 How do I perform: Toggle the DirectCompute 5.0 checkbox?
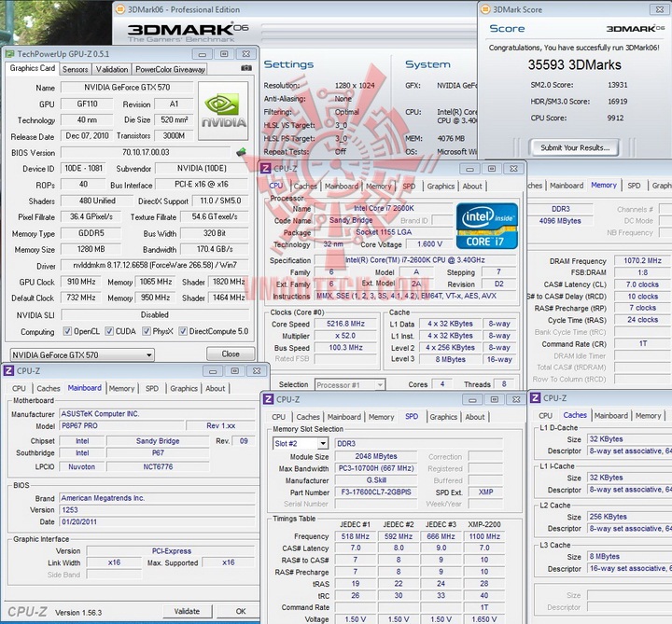pyautogui.click(x=183, y=331)
